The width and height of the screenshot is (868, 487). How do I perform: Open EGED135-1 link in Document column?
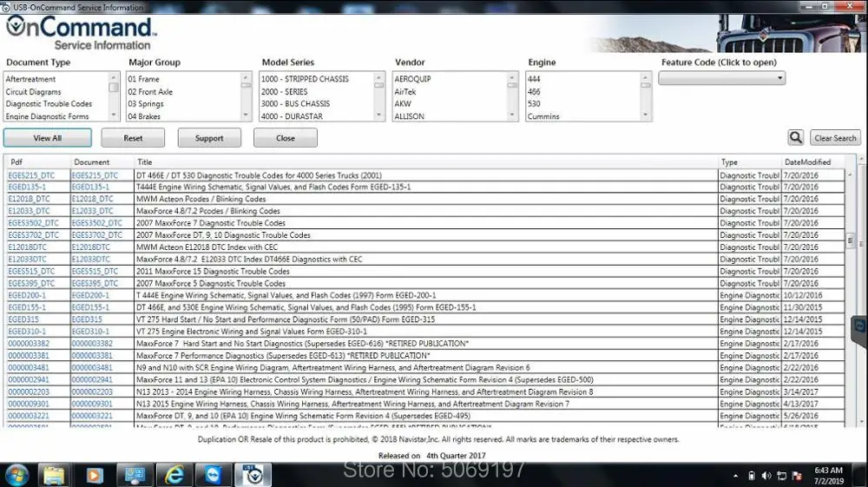pos(90,187)
